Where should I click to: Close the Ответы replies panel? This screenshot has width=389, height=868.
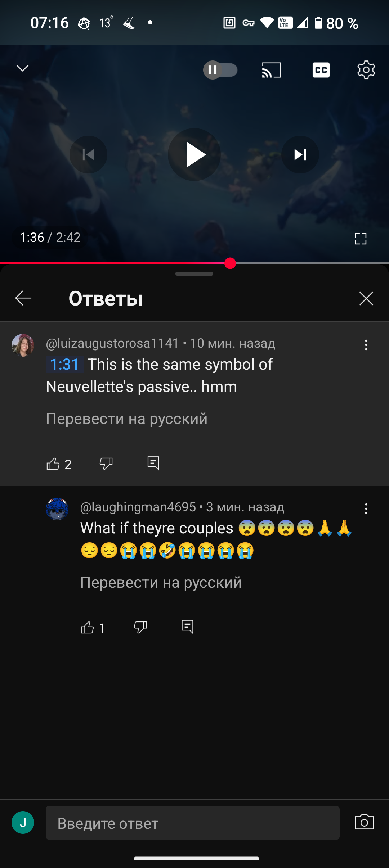click(x=366, y=298)
